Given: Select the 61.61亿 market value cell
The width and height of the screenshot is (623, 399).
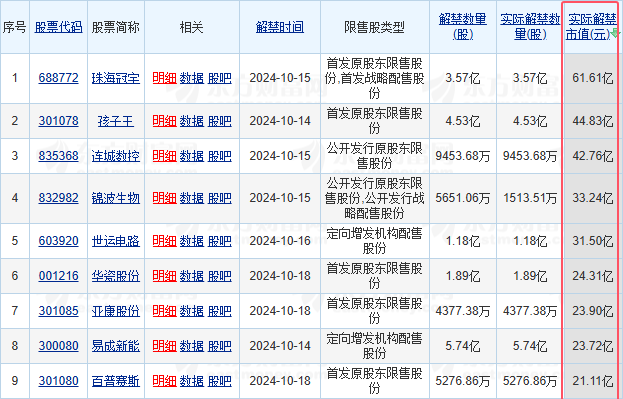Looking at the screenshot, I should point(592,78).
